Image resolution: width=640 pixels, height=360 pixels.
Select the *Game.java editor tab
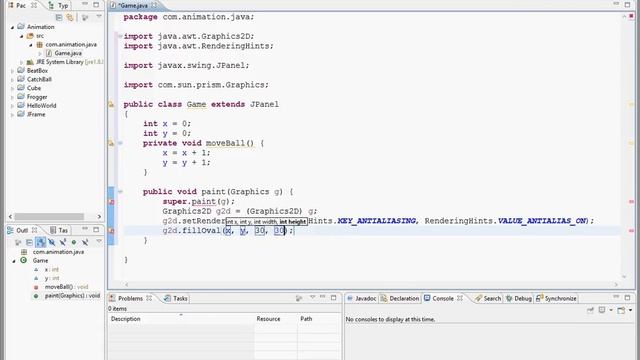pos(133,6)
